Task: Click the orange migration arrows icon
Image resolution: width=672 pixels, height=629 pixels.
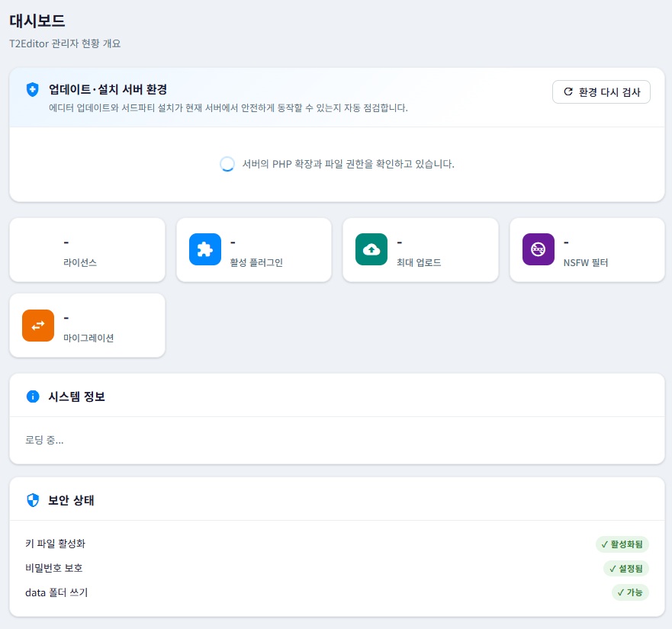Action: (x=38, y=326)
